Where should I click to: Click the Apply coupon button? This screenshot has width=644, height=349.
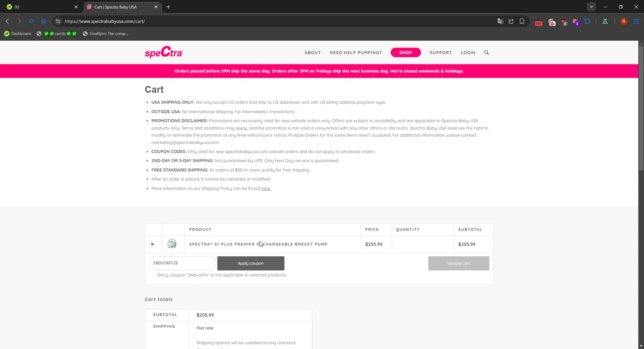251,263
